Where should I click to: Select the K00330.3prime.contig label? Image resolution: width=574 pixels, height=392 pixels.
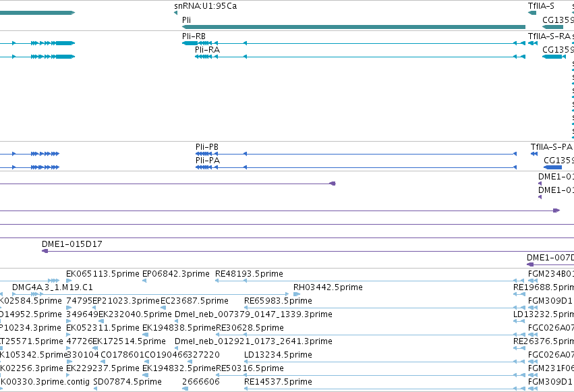(45, 382)
